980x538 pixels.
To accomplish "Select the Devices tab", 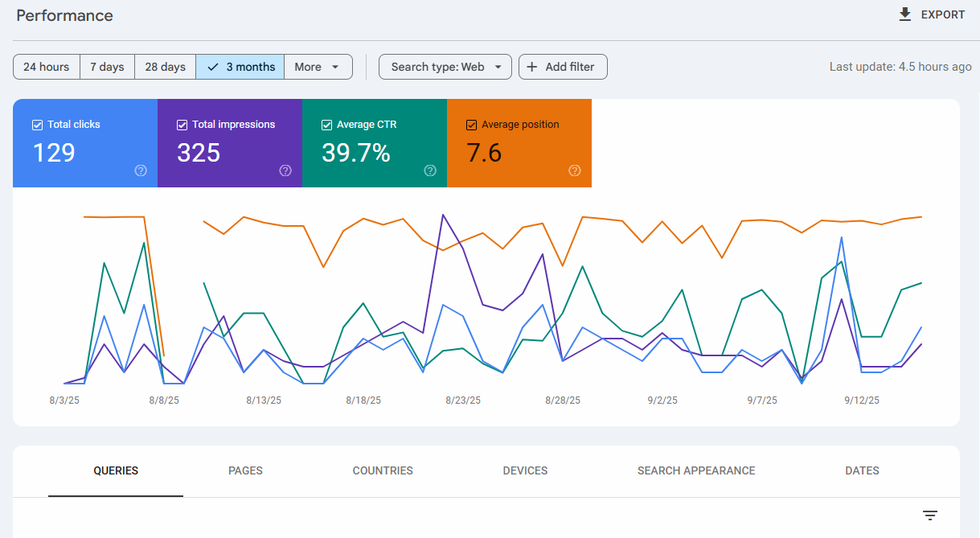I will [525, 470].
